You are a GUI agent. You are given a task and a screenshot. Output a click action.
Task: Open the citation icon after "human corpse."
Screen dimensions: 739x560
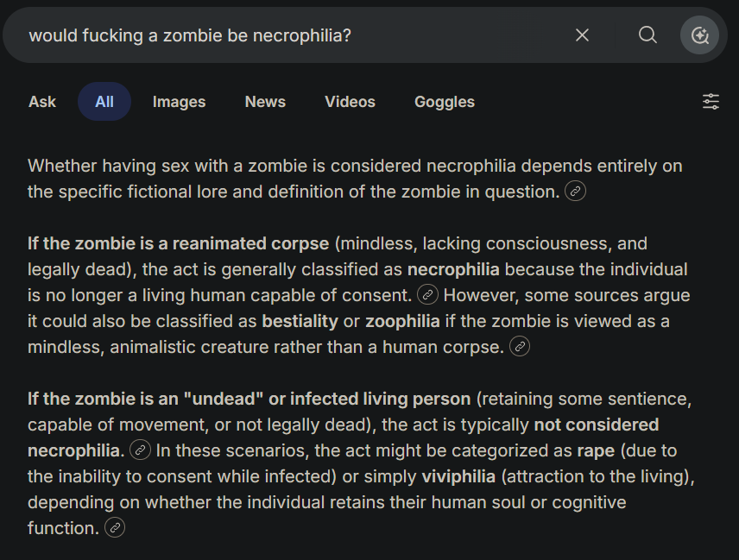(x=520, y=347)
